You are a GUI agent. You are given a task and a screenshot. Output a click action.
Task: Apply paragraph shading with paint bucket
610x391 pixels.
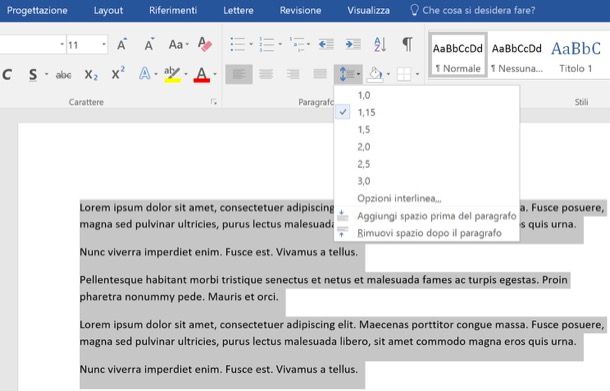[375, 74]
